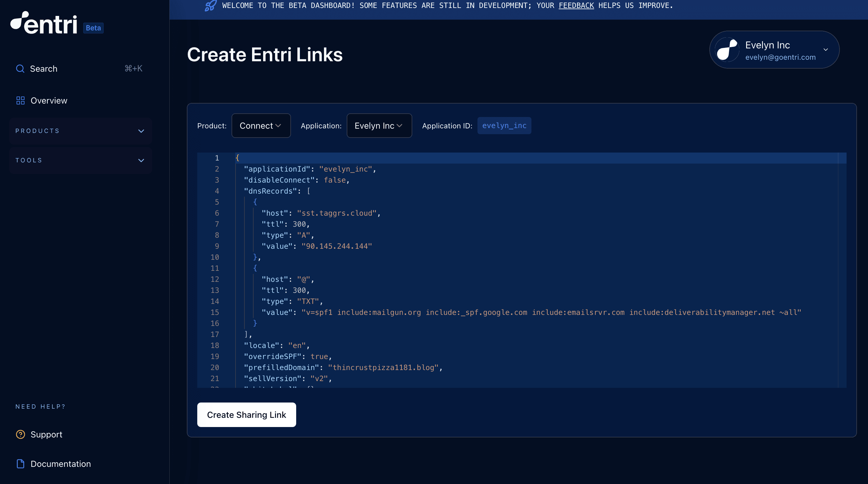Open the Documentation menu item
Image resolution: width=868 pixels, height=484 pixels.
point(61,464)
